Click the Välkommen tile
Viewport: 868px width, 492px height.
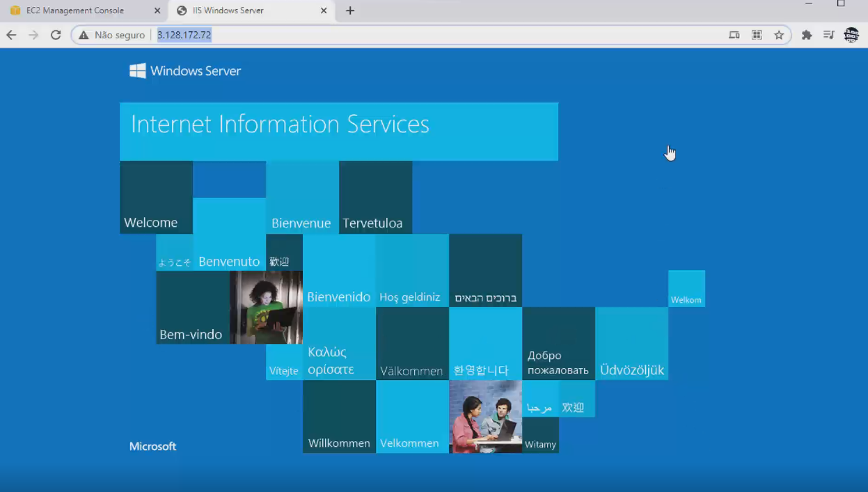click(412, 344)
